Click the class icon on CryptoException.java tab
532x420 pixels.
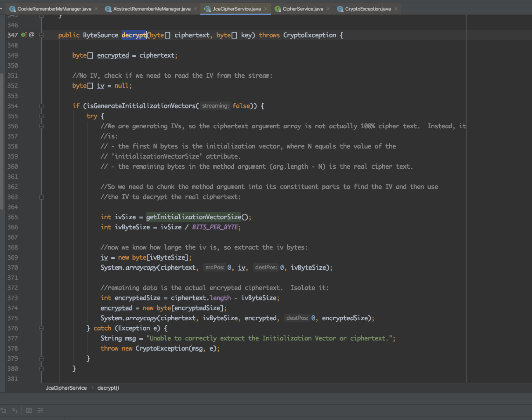point(340,9)
